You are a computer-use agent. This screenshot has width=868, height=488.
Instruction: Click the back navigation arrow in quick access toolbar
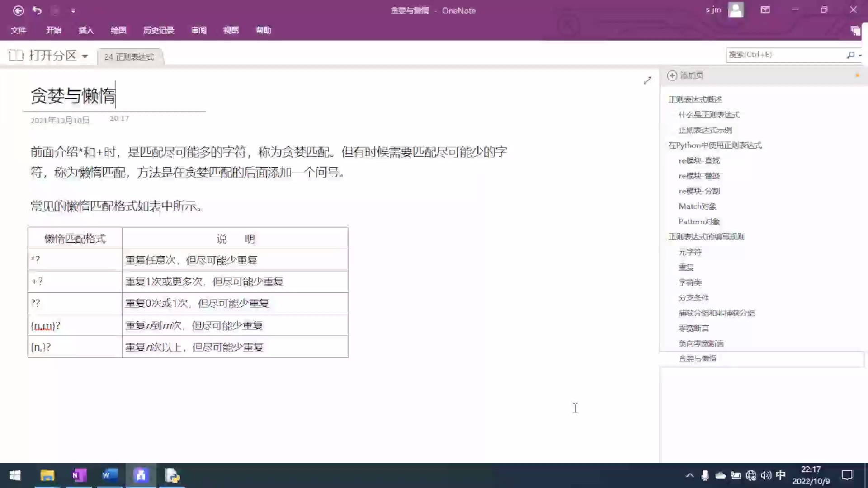coord(18,10)
